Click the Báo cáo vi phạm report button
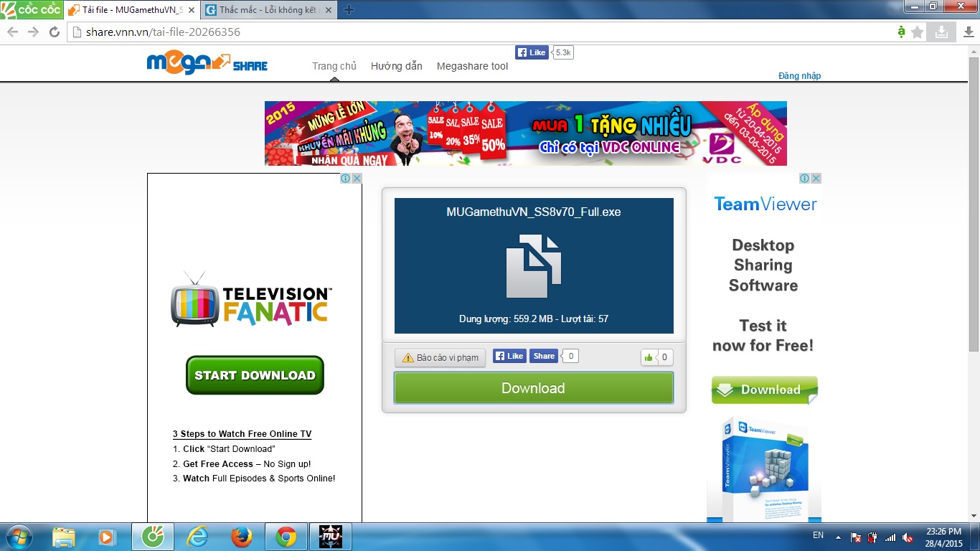Viewport: 980px width, 551px height. pyautogui.click(x=440, y=357)
